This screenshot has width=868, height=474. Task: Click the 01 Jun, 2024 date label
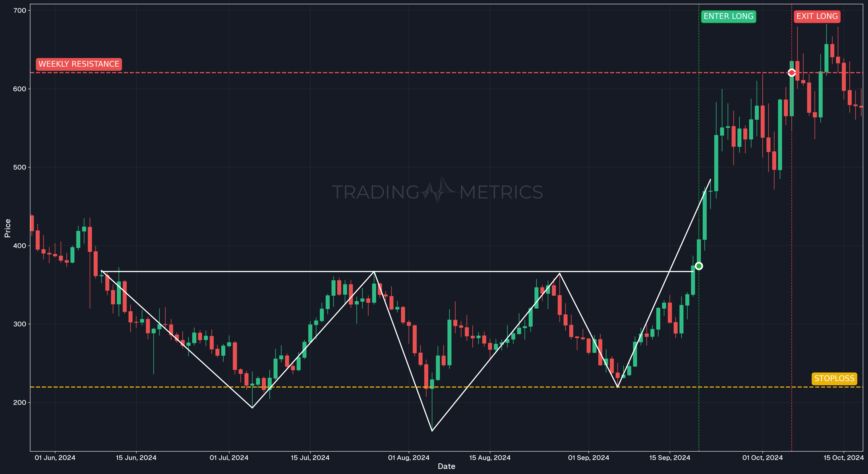(55, 458)
